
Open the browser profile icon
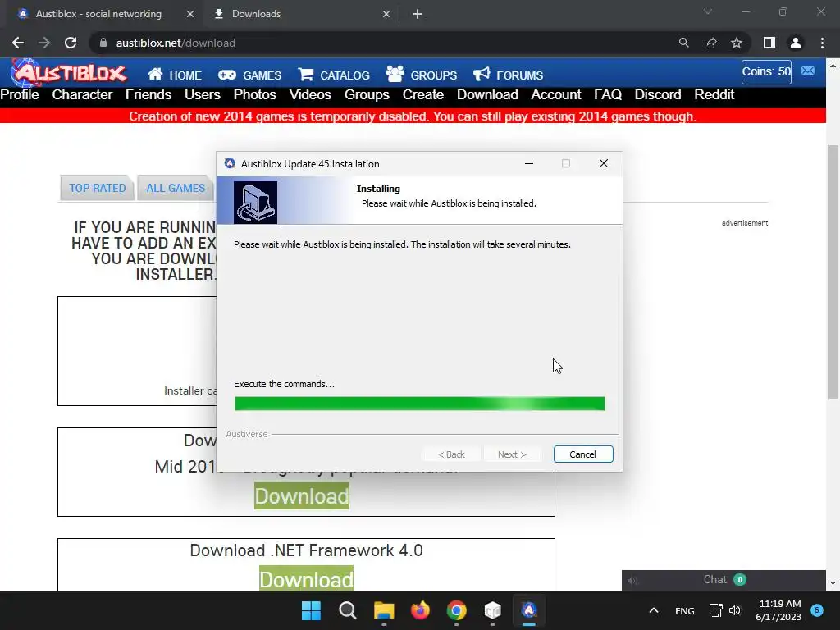coord(796,43)
